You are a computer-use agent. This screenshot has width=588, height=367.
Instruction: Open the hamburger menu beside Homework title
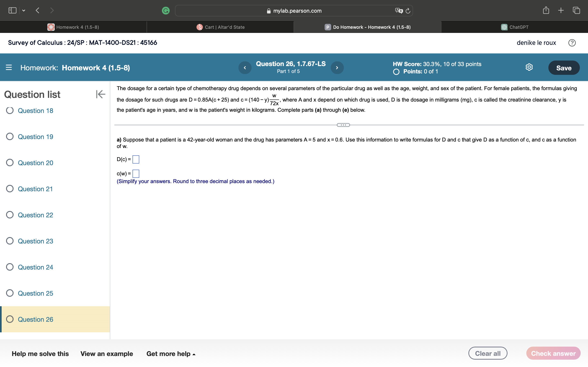9,68
